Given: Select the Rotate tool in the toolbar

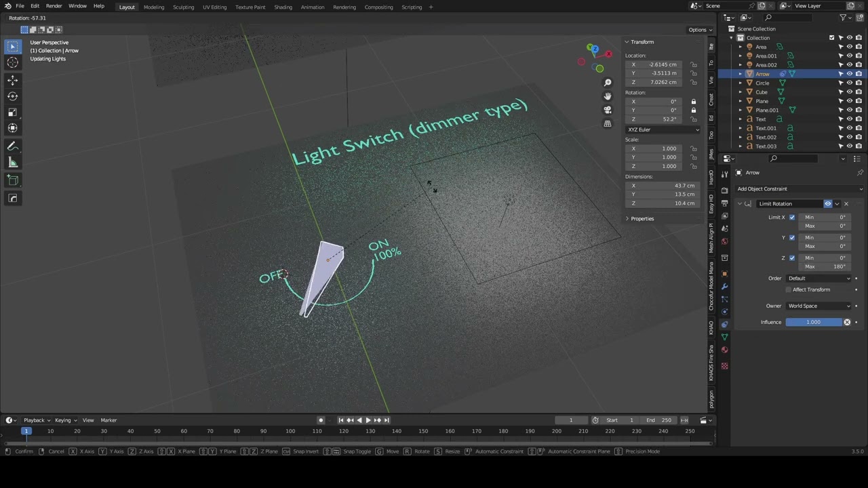Looking at the screenshot, I should [12, 96].
